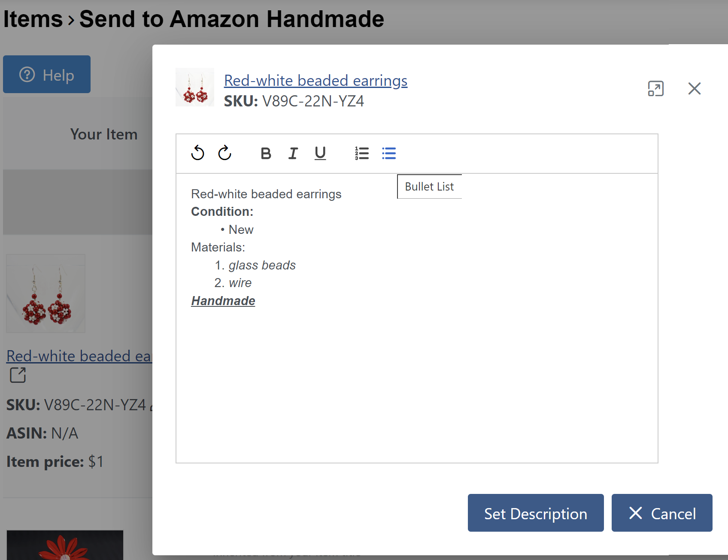Click the earrings thumbnail in dialog header

point(195,87)
